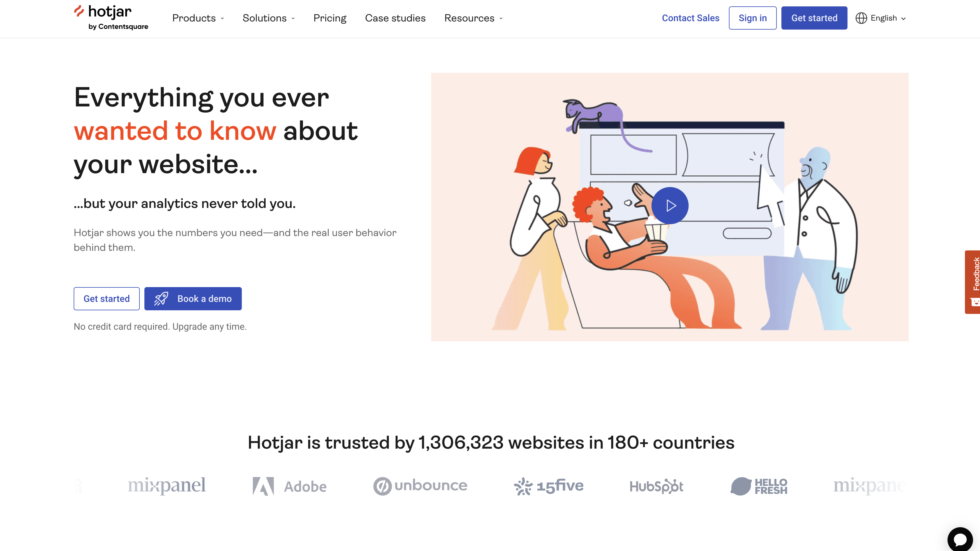
Task: Click the 15five logo
Action: click(548, 485)
